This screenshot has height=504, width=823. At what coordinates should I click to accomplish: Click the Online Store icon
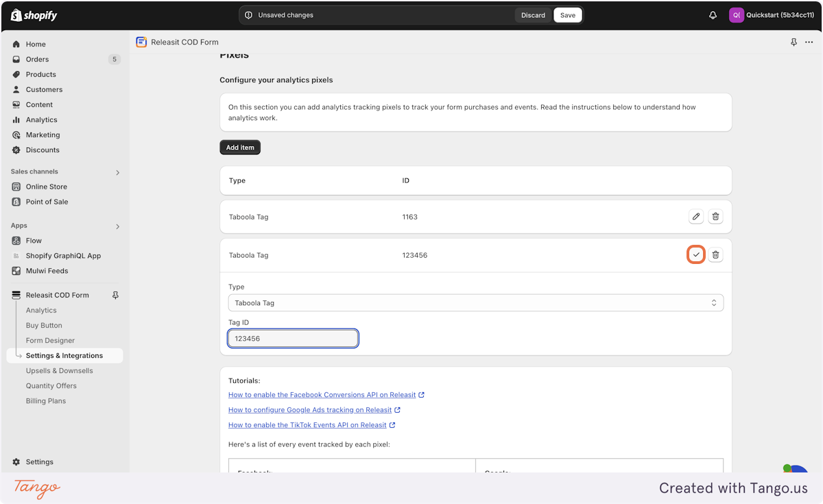[x=16, y=187]
